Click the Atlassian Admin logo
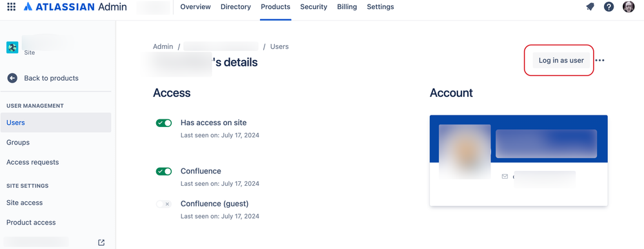This screenshot has height=249, width=644. coord(75,6)
